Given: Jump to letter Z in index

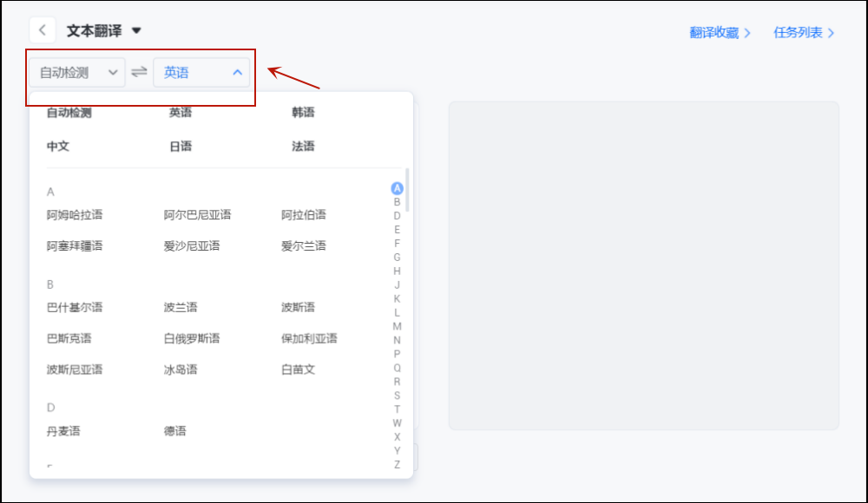Looking at the screenshot, I should click(397, 465).
